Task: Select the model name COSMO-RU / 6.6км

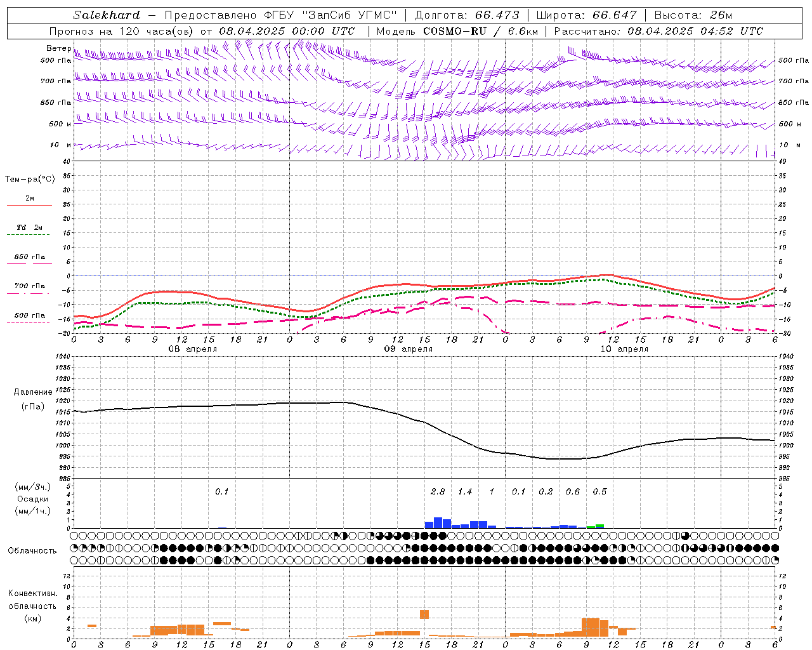Action: (x=480, y=31)
